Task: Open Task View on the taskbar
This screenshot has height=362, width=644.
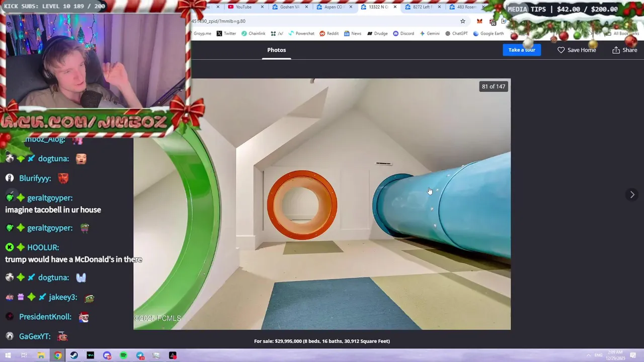Action: [24, 355]
